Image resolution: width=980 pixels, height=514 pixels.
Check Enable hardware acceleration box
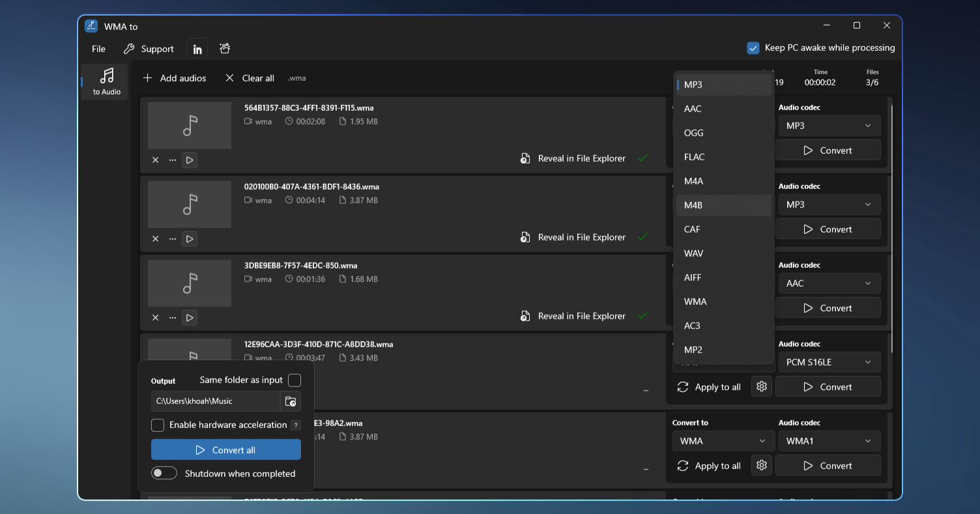coord(158,425)
